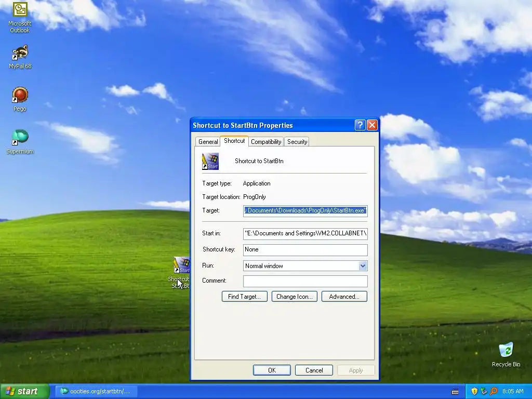Click the help question mark button
This screenshot has height=399, width=532.
click(360, 125)
